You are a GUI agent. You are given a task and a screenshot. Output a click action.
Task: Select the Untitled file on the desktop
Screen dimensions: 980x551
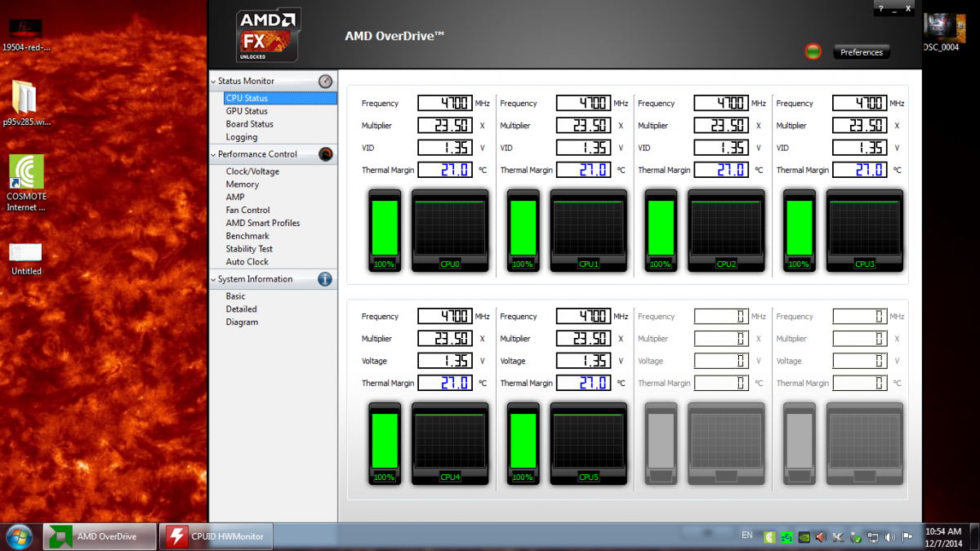pyautogui.click(x=26, y=259)
